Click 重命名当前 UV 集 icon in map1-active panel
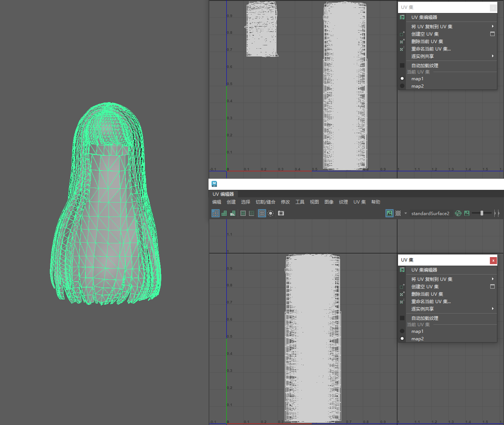 402,49
